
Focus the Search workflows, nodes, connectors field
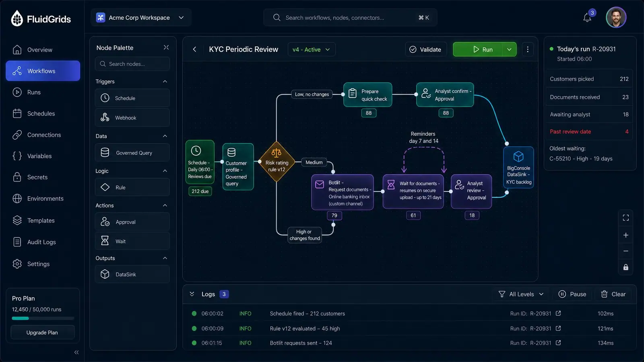click(x=350, y=18)
